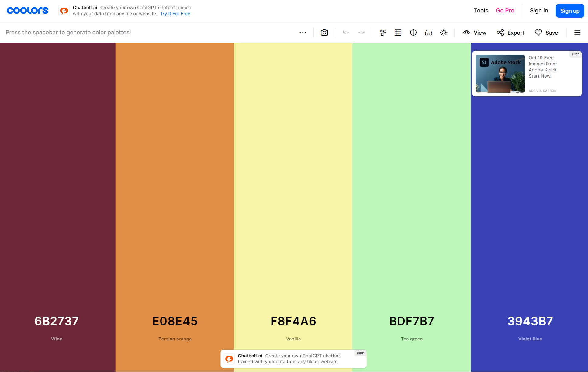Screen dimensions: 588x372
Task: Click the Try It For Free link
Action: coord(175,14)
